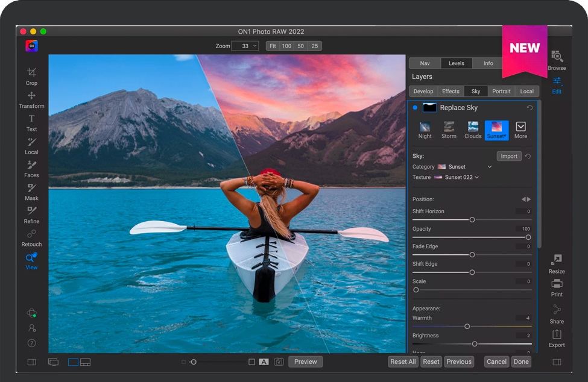Activate the Text tool

coord(31,122)
